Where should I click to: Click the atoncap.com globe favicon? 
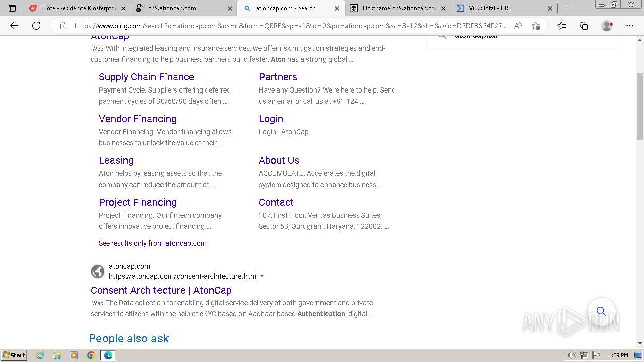[x=98, y=271]
